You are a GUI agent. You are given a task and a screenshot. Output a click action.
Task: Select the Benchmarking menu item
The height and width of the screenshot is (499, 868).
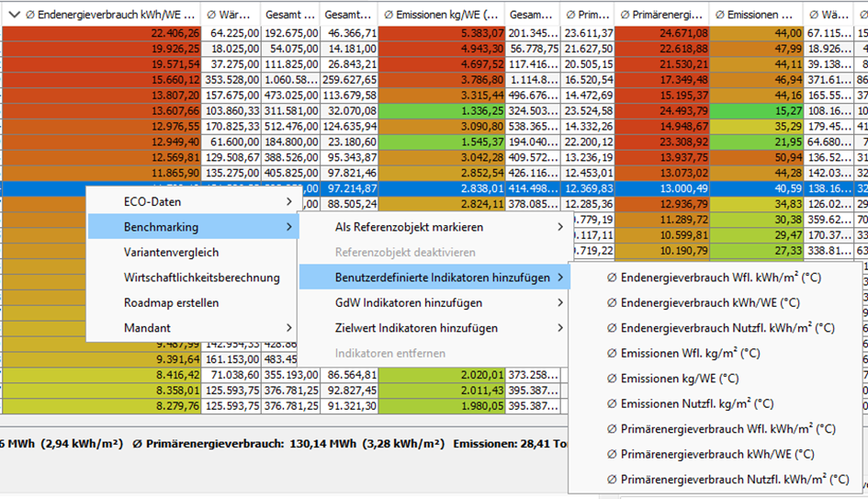pos(161,227)
